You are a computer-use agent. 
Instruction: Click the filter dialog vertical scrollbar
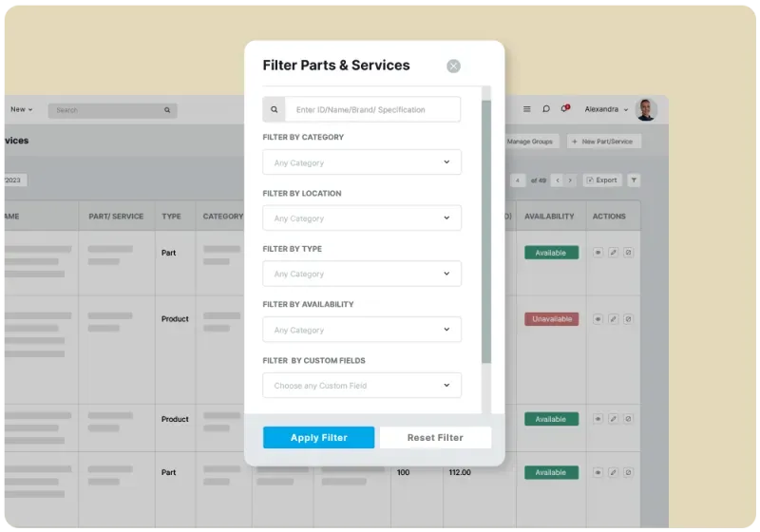click(486, 228)
